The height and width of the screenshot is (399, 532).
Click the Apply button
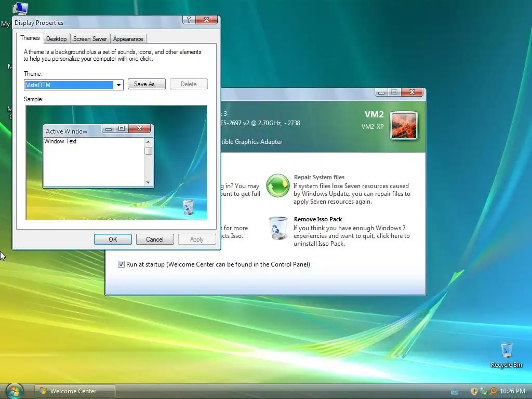click(197, 239)
